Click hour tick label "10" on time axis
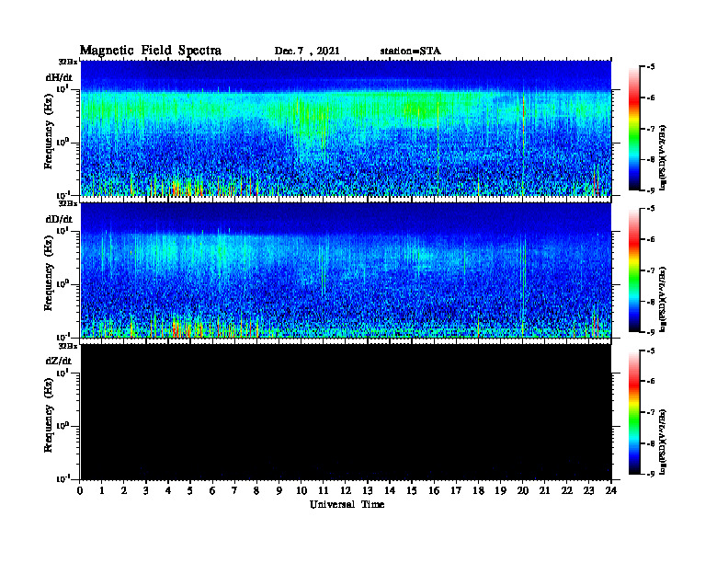Image resolution: width=728 pixels, height=563 pixels. pyautogui.click(x=301, y=490)
